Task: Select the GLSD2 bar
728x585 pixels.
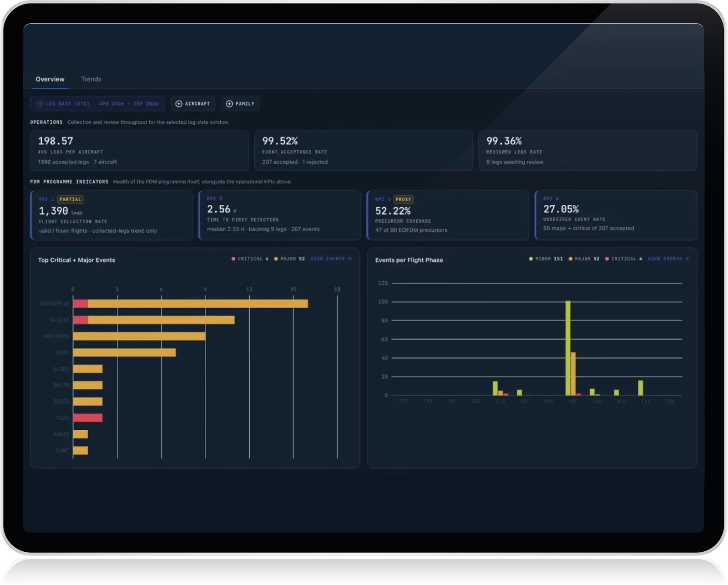Action: [x=88, y=369]
